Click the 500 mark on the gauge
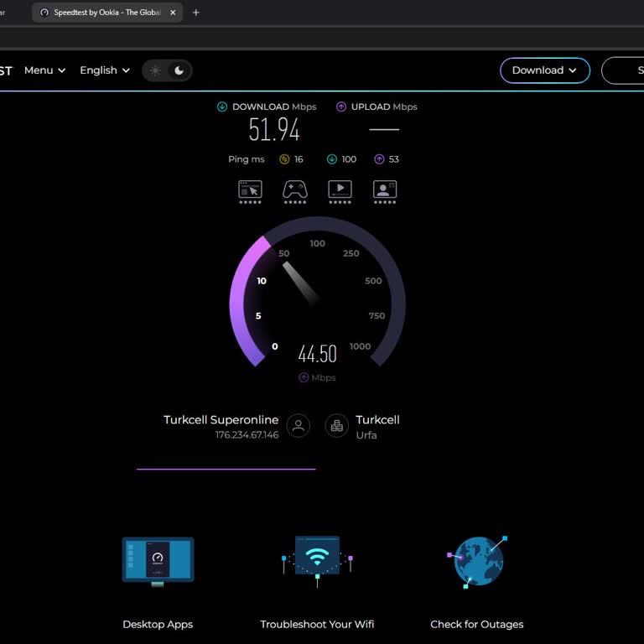 (x=373, y=281)
